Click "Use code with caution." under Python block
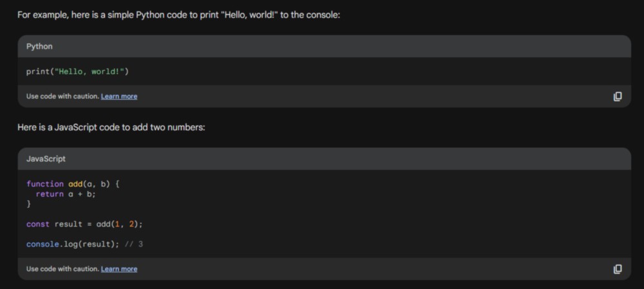This screenshot has height=289, width=644. coord(63,96)
